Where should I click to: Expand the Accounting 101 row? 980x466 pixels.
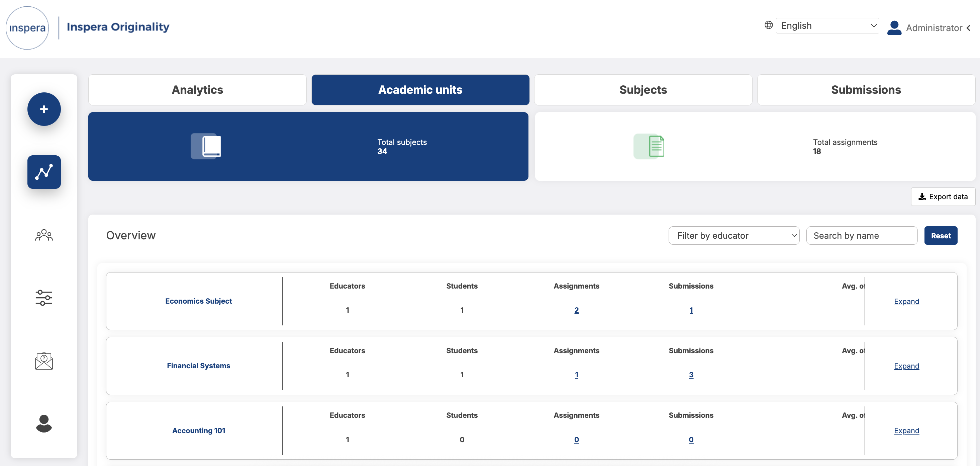[906, 431]
